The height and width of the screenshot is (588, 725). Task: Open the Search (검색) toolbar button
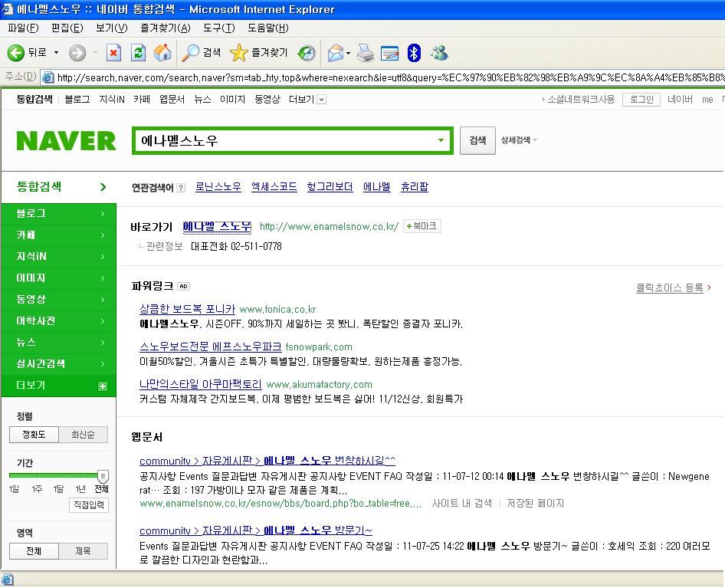pyautogui.click(x=201, y=53)
